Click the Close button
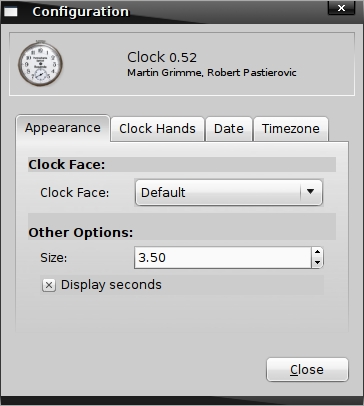Image resolution: width=364 pixels, height=406 pixels. point(307,370)
